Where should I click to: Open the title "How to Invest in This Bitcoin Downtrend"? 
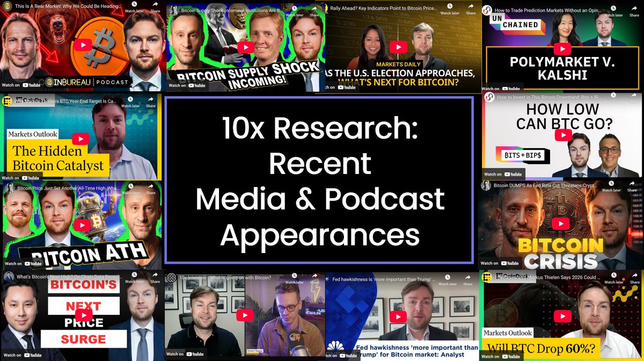click(550, 97)
